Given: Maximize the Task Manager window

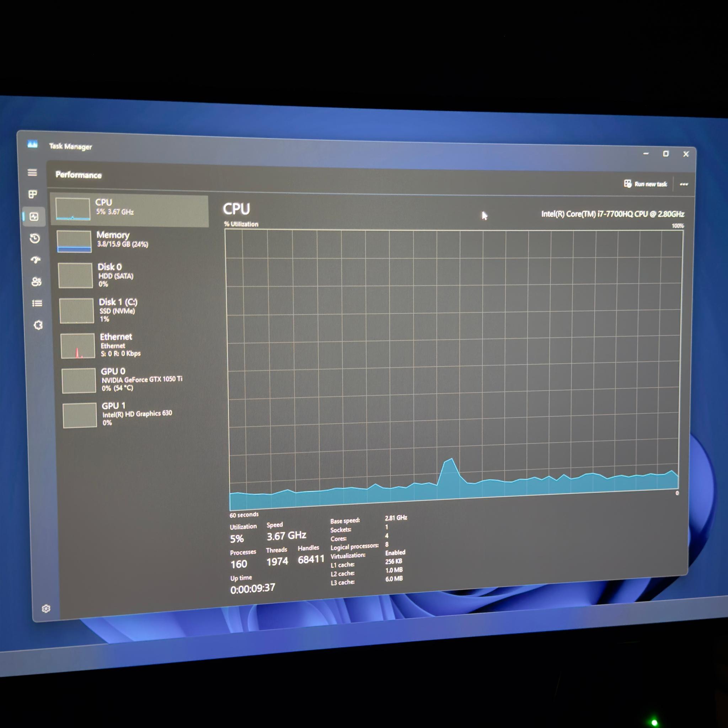Looking at the screenshot, I should [x=666, y=154].
